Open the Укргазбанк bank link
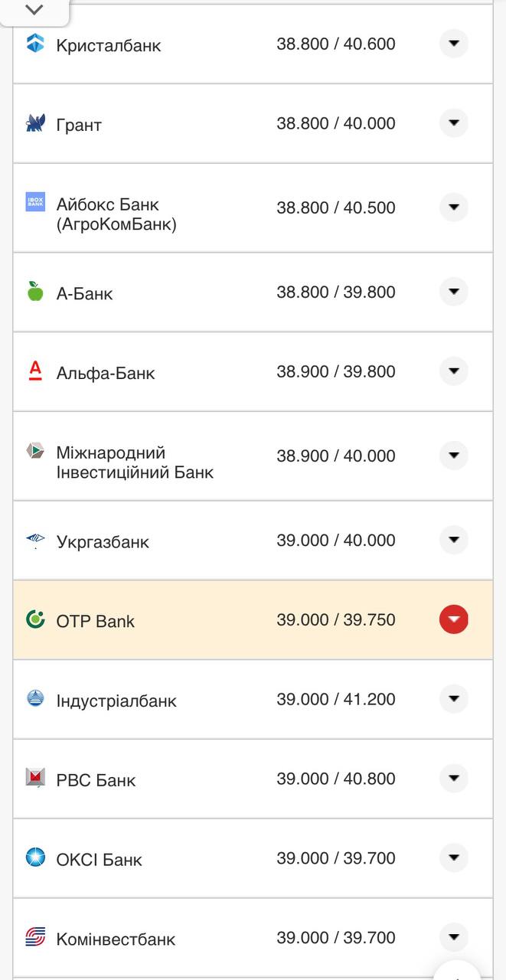Viewport: 506px width, 980px height. tap(103, 540)
